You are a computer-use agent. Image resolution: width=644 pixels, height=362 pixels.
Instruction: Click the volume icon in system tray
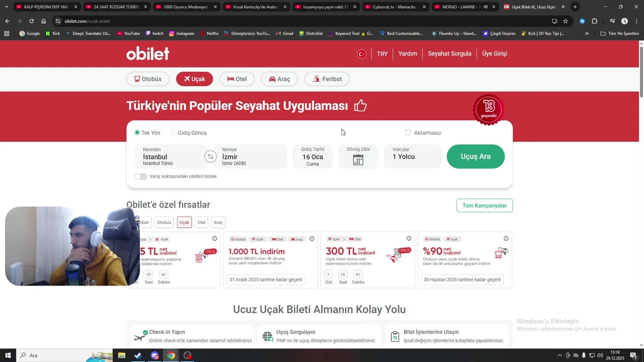pos(600,355)
